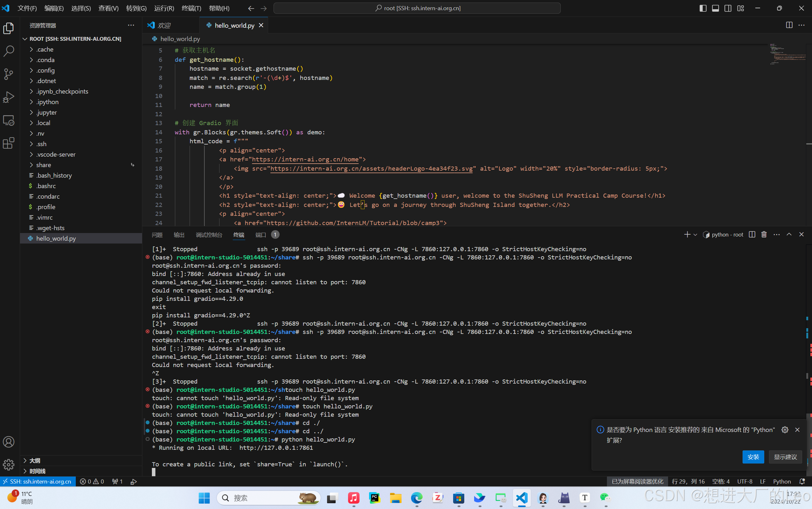The width and height of the screenshot is (812, 509).
Task: Expand the 大纲 outline section
Action: pyautogui.click(x=35, y=461)
